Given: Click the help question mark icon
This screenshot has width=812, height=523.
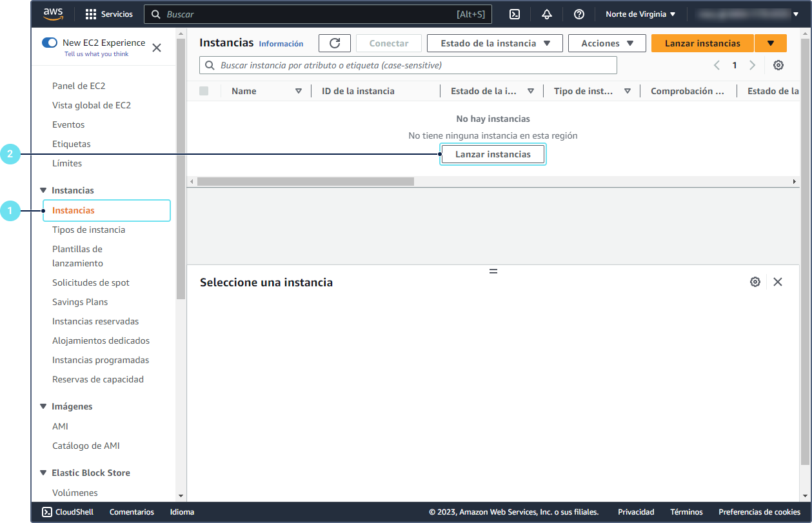Looking at the screenshot, I should click(x=579, y=14).
